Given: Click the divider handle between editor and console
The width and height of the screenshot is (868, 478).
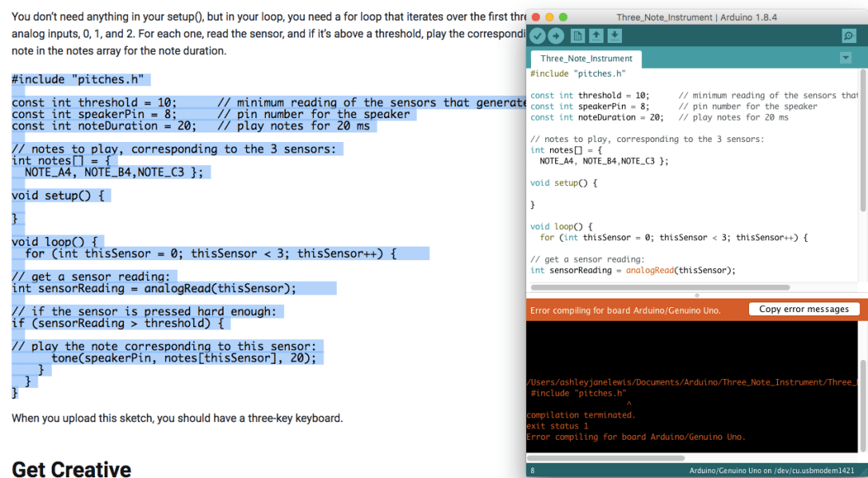Looking at the screenshot, I should (696, 295).
